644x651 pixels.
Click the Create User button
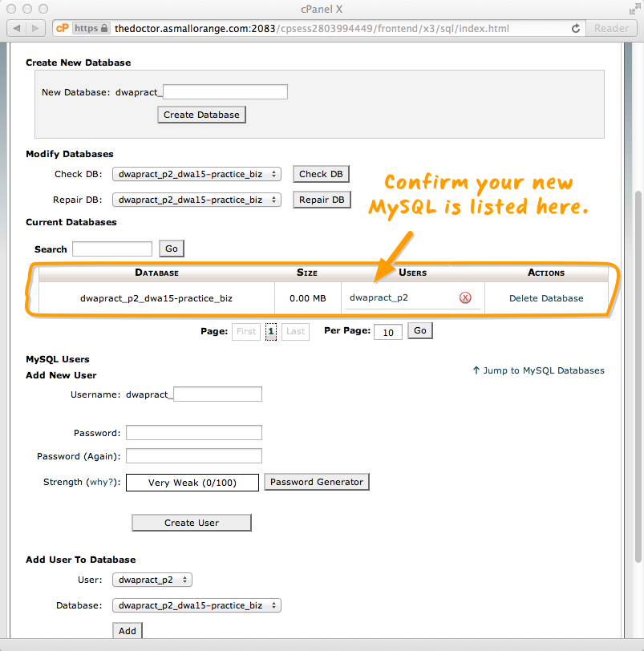(192, 523)
